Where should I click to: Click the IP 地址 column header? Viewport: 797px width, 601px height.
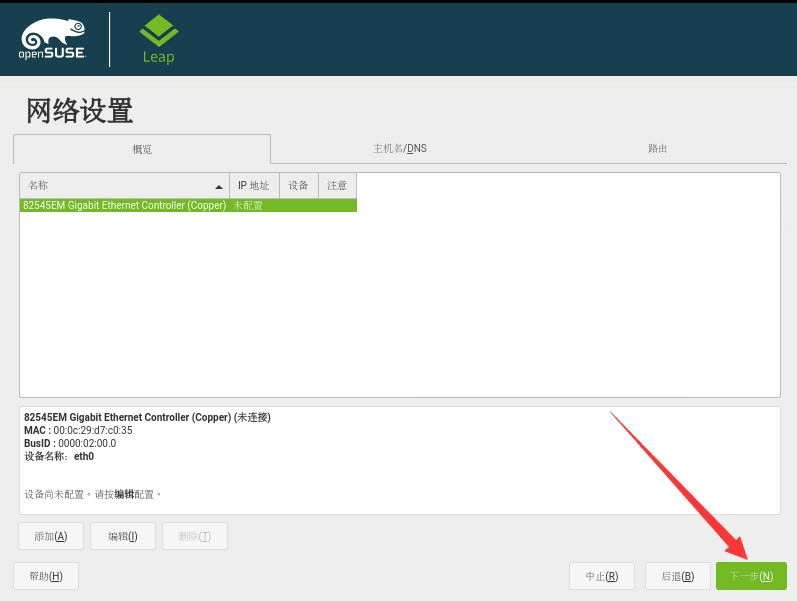(x=254, y=185)
